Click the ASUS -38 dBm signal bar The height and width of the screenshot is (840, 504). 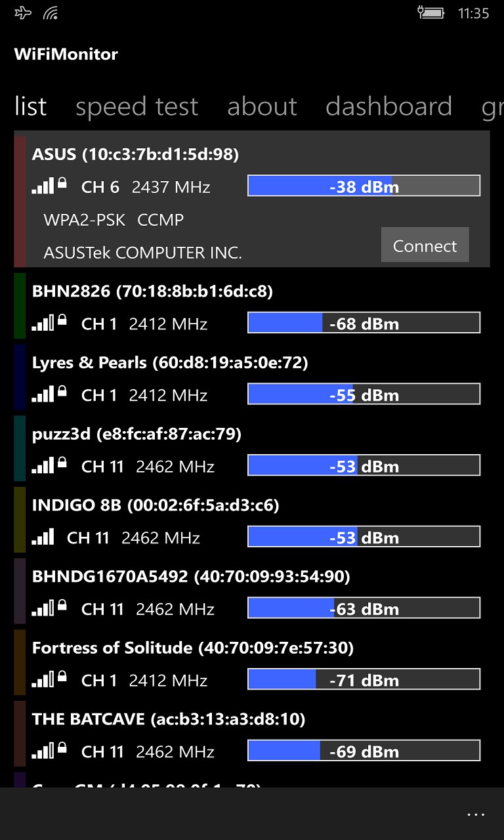click(364, 186)
